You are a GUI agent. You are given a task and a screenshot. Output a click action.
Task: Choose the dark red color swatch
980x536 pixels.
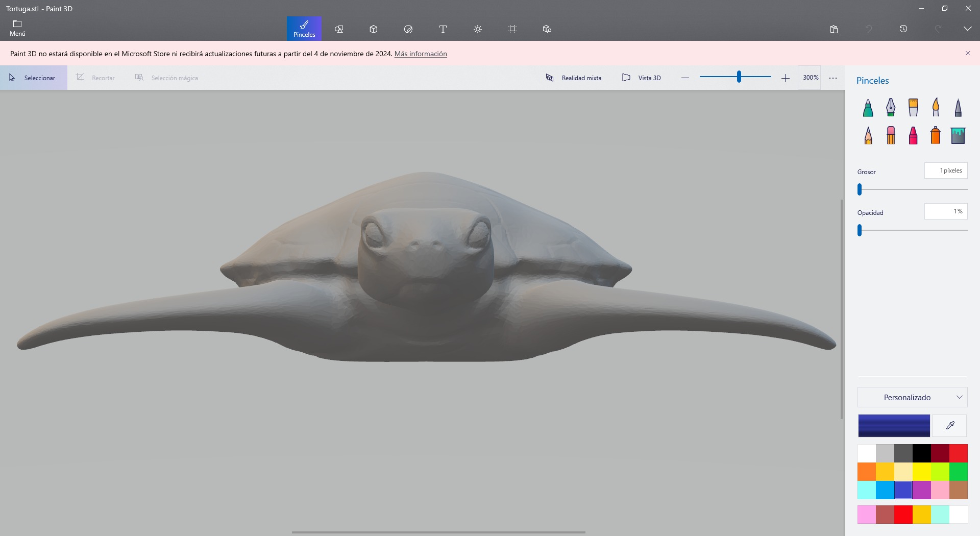point(940,453)
